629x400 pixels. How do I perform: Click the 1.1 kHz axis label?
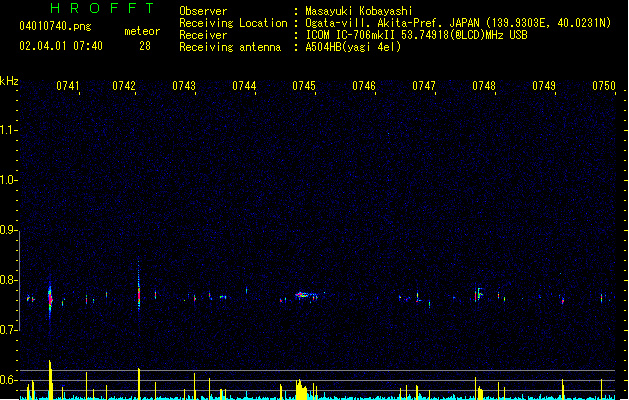pyautogui.click(x=8, y=130)
